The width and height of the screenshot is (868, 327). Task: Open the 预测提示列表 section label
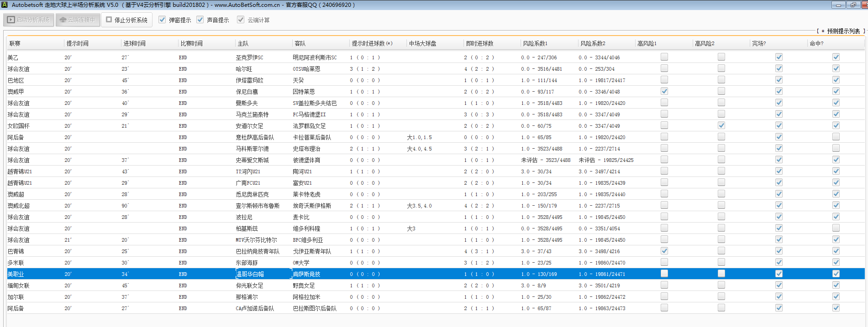click(x=843, y=31)
